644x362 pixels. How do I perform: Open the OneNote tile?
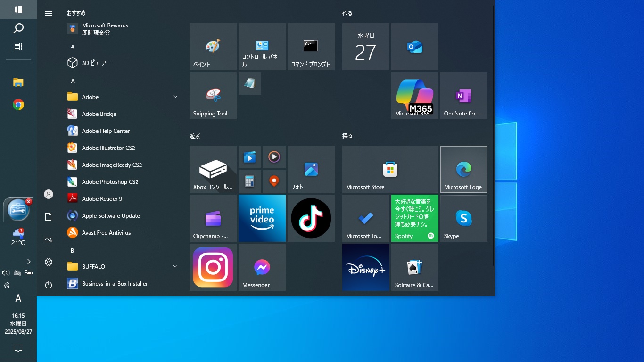point(464,96)
